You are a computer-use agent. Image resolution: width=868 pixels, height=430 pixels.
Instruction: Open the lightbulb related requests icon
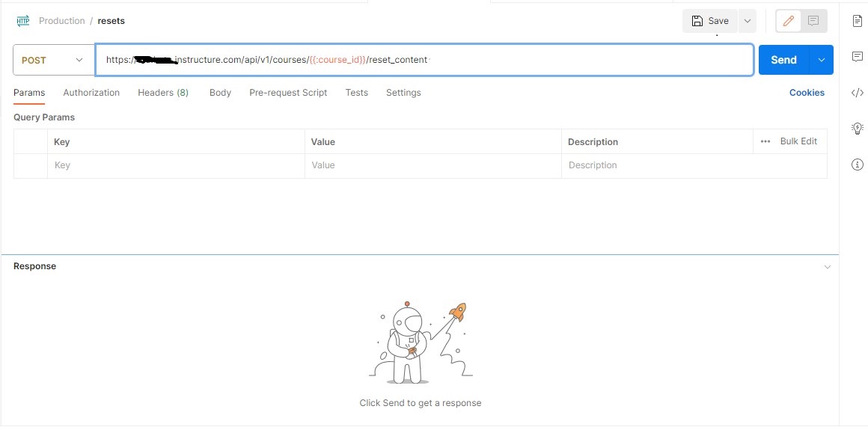857,129
